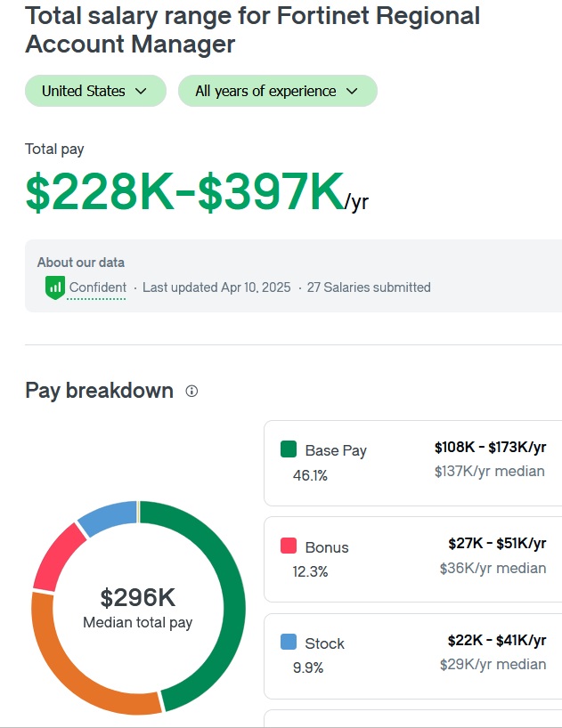The width and height of the screenshot is (562, 728).
Task: Click the blue Stock color square
Action: (x=289, y=642)
